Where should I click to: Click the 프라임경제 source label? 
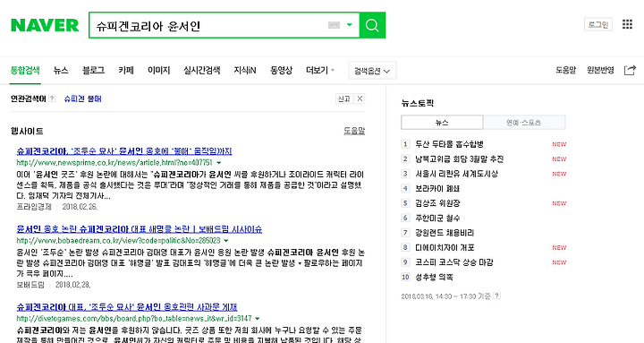[x=34, y=207]
